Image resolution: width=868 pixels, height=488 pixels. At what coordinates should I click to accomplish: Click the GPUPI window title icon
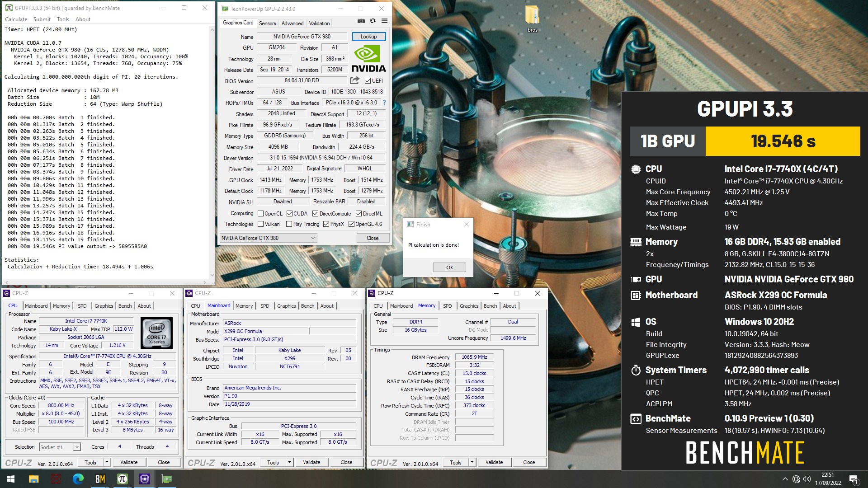click(9, 8)
